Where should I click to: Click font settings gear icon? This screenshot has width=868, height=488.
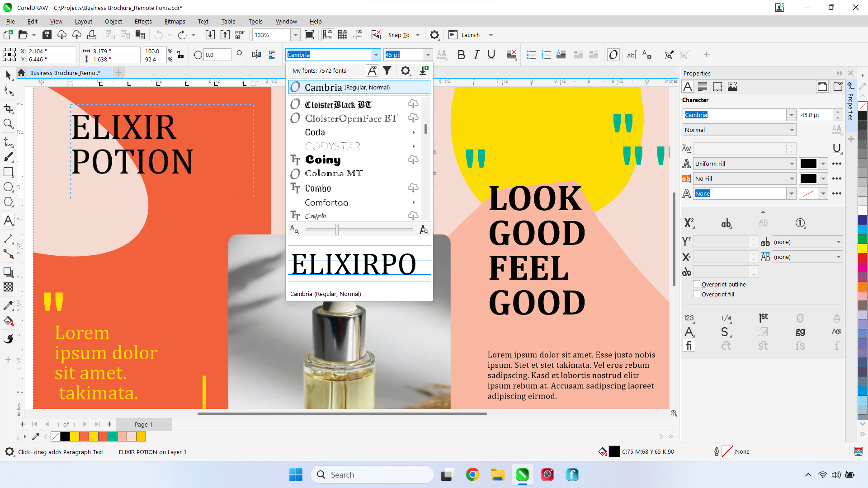[x=406, y=70]
